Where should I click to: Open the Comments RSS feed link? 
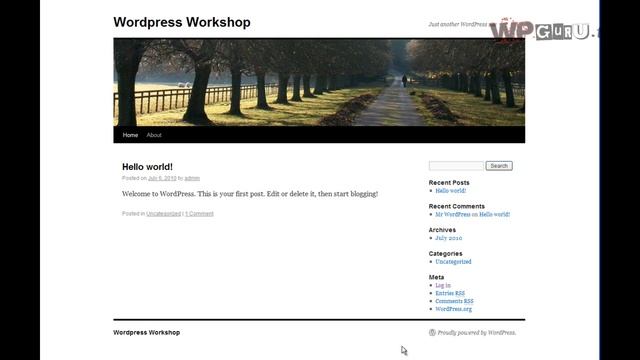click(454, 301)
